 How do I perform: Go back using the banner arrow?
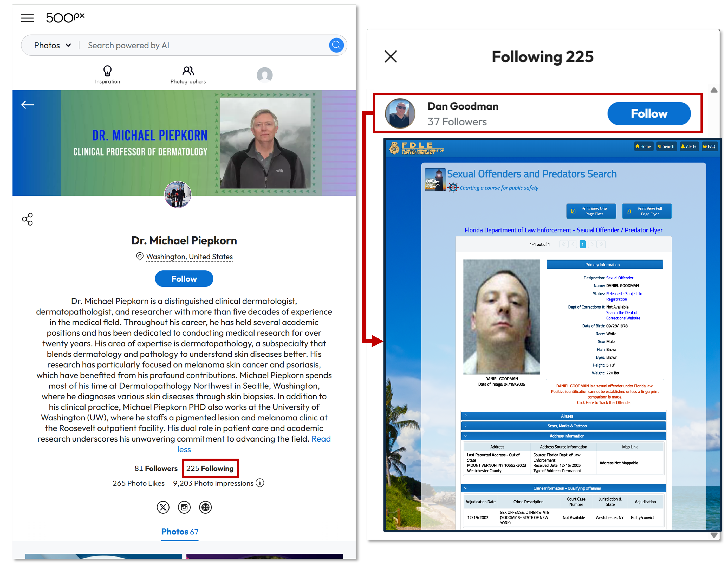click(27, 105)
